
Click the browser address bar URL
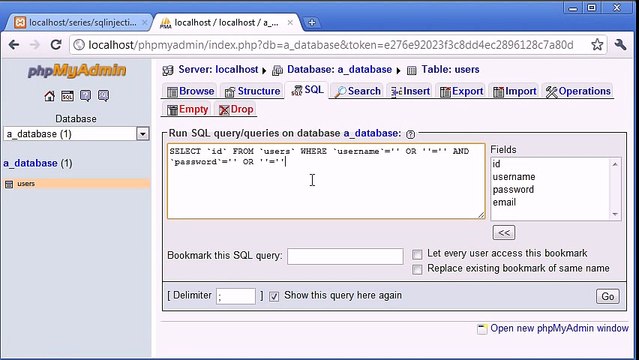(x=331, y=44)
